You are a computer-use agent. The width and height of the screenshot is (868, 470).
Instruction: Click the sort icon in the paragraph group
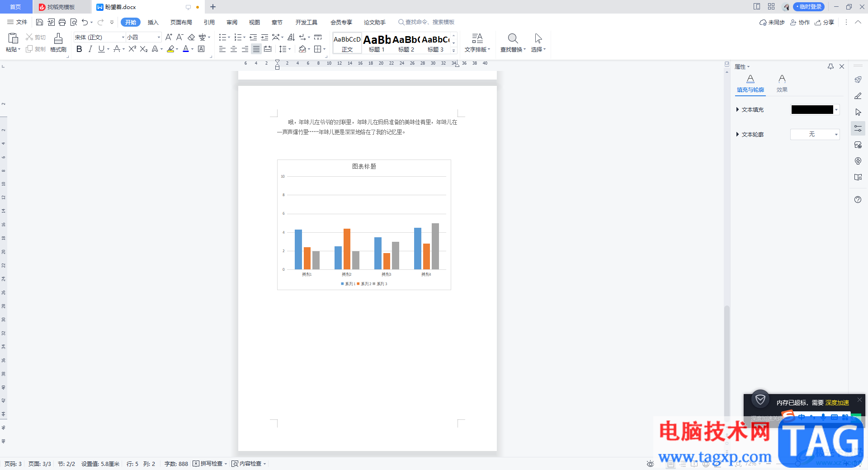pos(291,37)
